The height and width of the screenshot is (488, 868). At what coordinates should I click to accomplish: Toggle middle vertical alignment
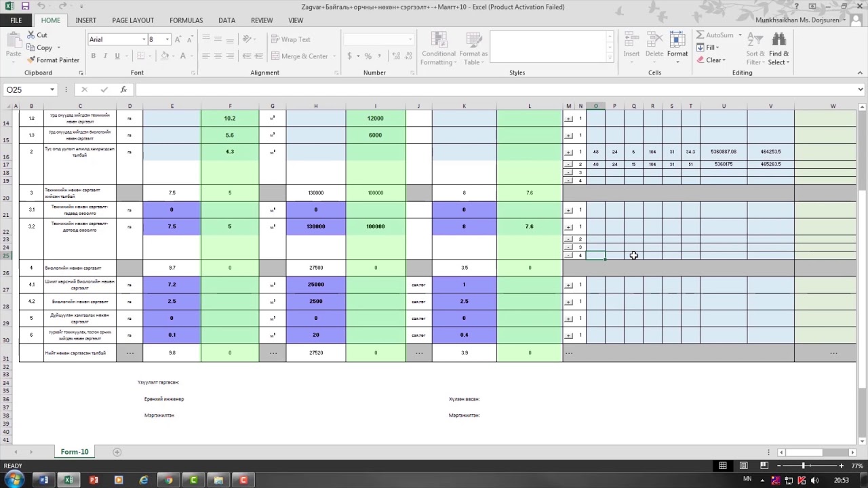pyautogui.click(x=219, y=39)
